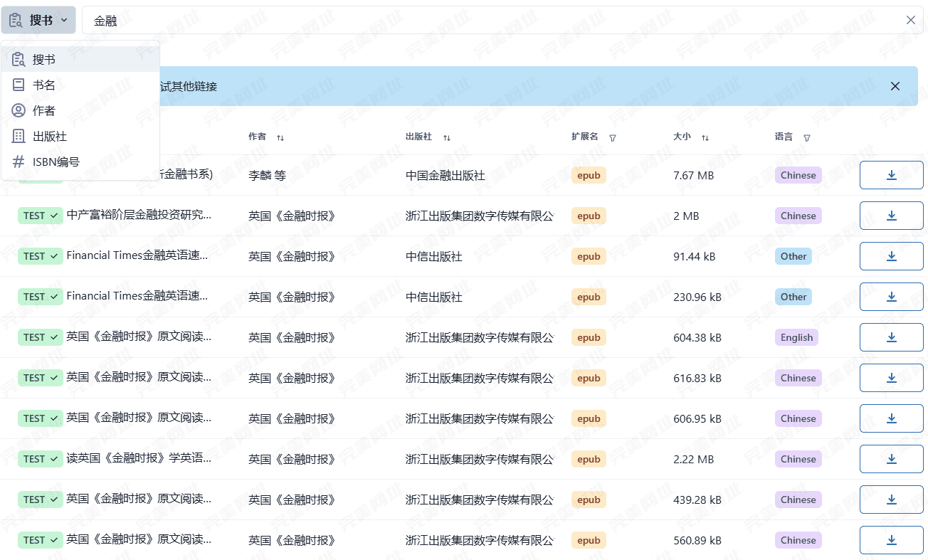Click author 英国《金融时报》 in 606.95 kB row
928x560 pixels.
coord(292,418)
